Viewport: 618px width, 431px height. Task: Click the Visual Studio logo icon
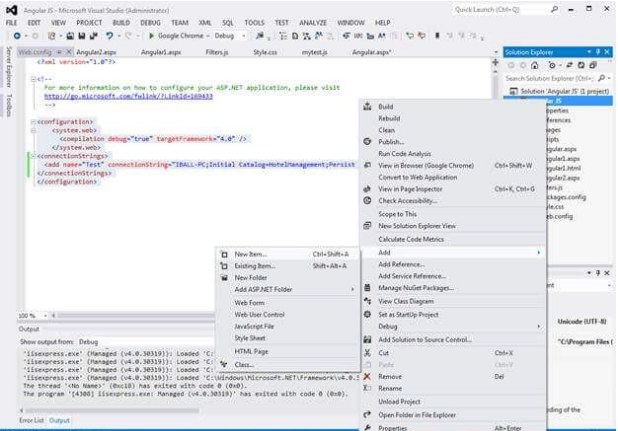12,10
